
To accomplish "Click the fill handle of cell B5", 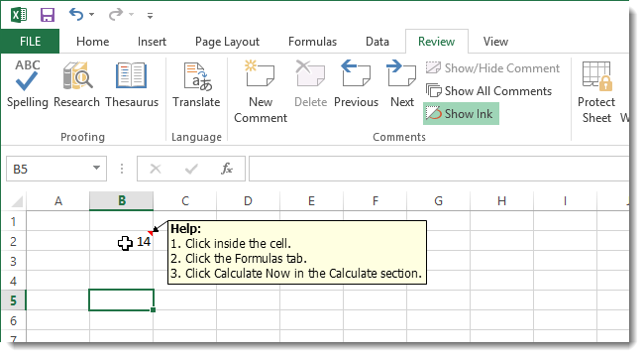I will [x=154, y=309].
